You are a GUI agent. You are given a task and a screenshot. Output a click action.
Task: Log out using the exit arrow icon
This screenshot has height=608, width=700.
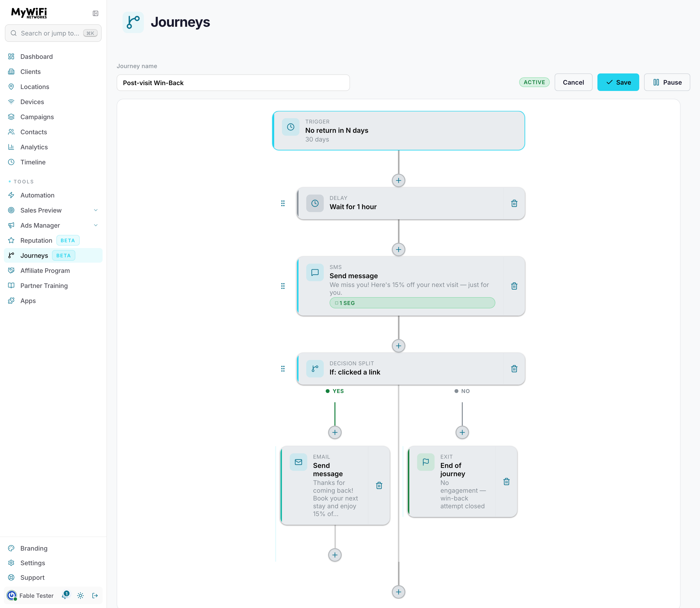[x=95, y=595]
